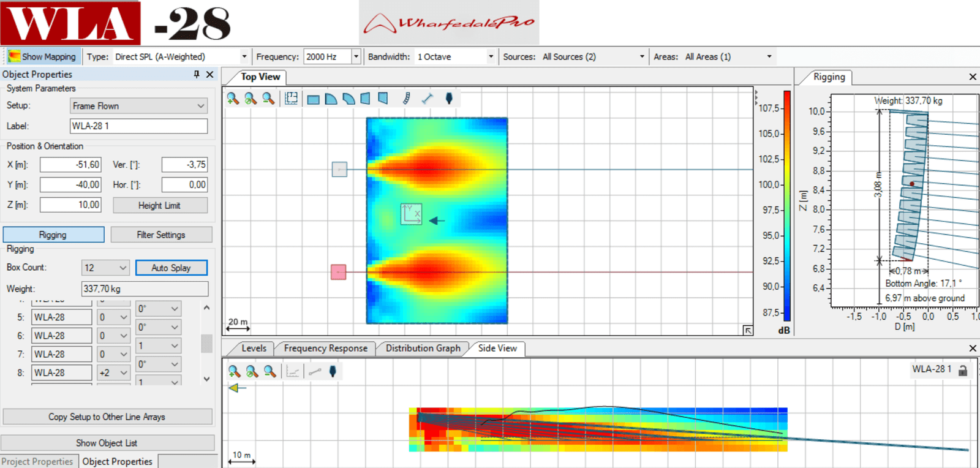Open box 6 gain dropdown showing 0
980x468 pixels.
click(113, 336)
